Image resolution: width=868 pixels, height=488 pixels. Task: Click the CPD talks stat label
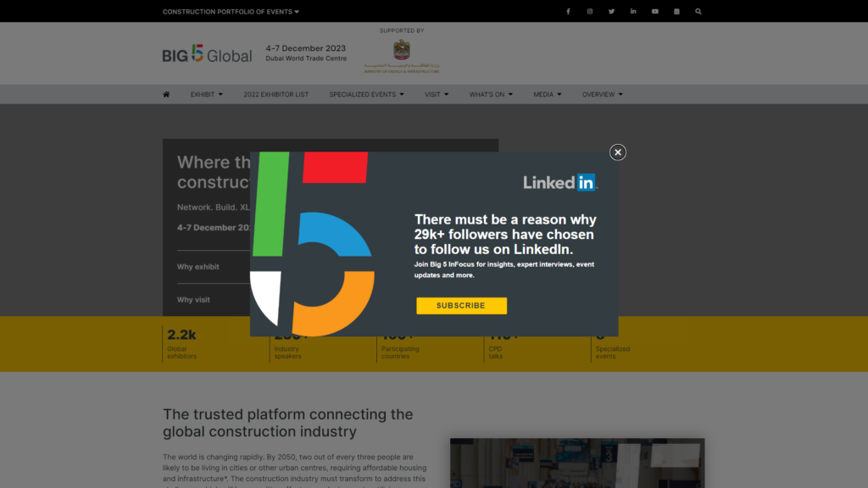point(495,352)
